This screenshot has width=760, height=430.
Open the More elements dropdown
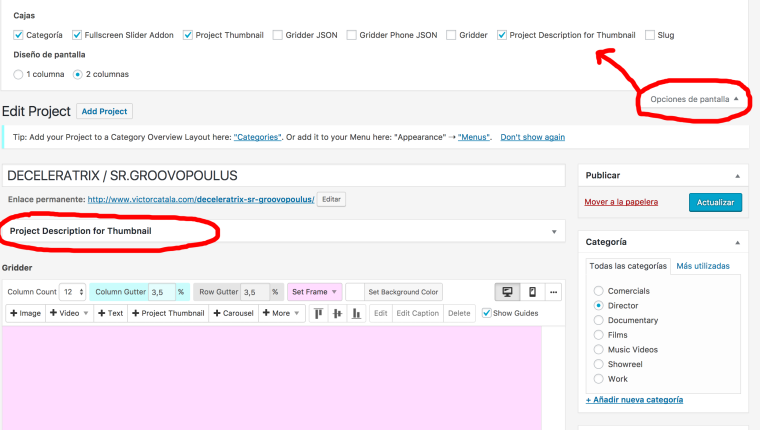point(281,313)
